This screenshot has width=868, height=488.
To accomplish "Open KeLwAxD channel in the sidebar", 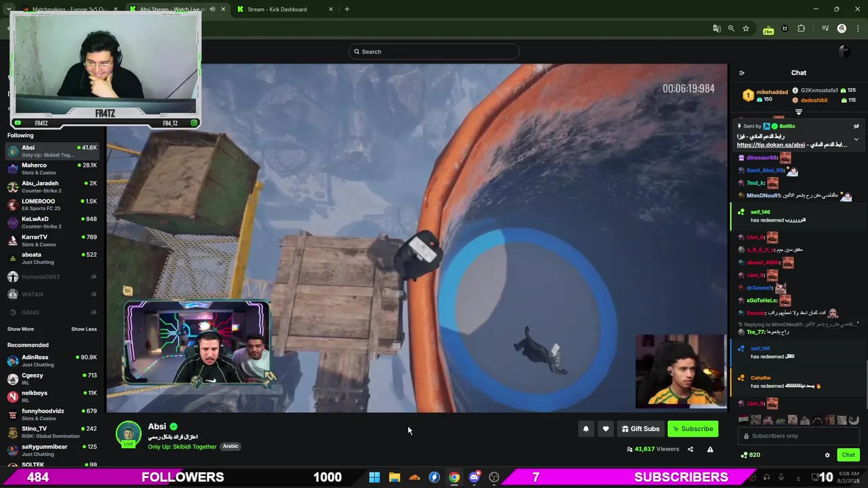I will [x=53, y=222].
